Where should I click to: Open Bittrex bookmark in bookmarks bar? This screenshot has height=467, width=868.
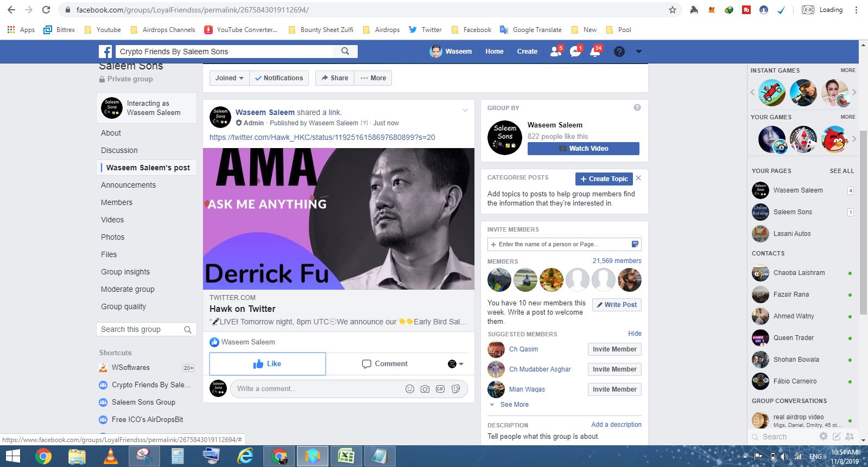[x=59, y=30]
